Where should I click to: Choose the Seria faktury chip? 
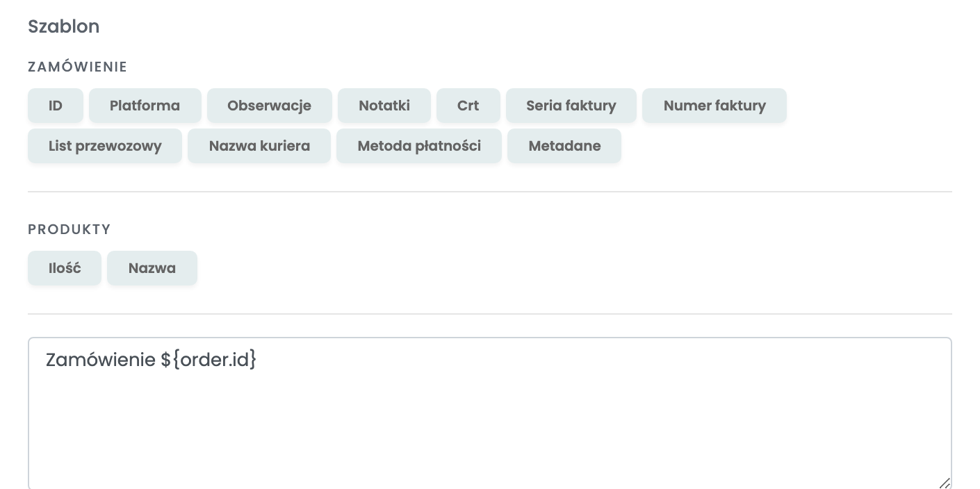[571, 106]
